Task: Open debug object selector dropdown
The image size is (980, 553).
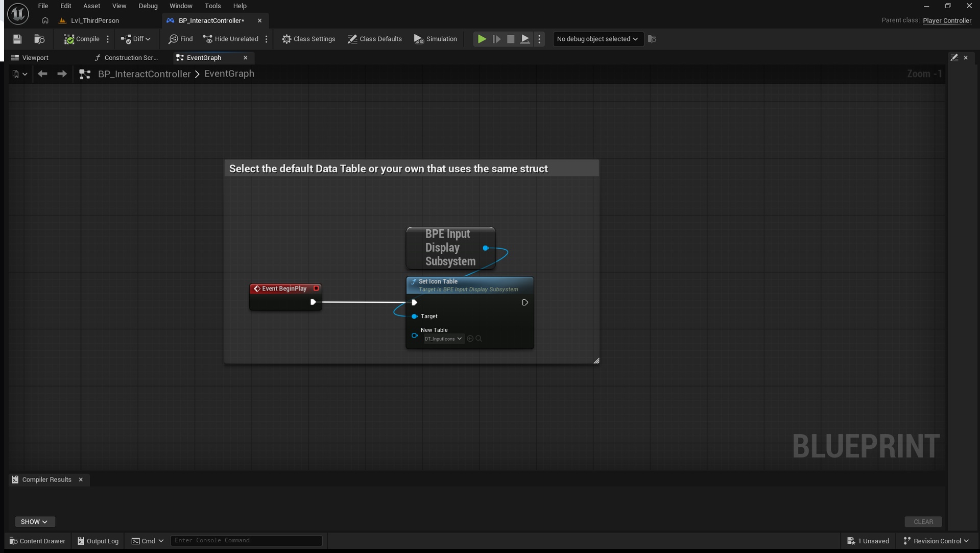Action: 597,39
